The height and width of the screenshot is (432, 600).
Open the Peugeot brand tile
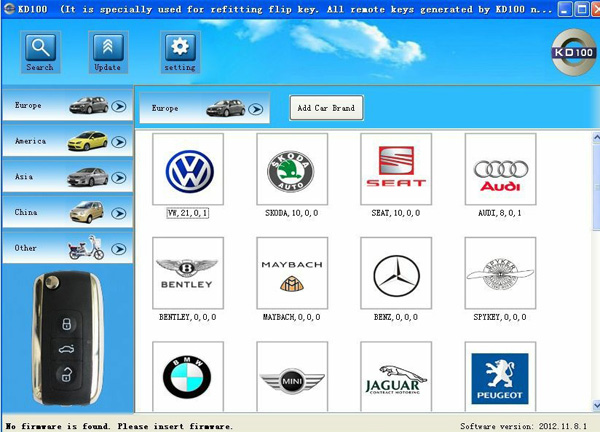501,377
